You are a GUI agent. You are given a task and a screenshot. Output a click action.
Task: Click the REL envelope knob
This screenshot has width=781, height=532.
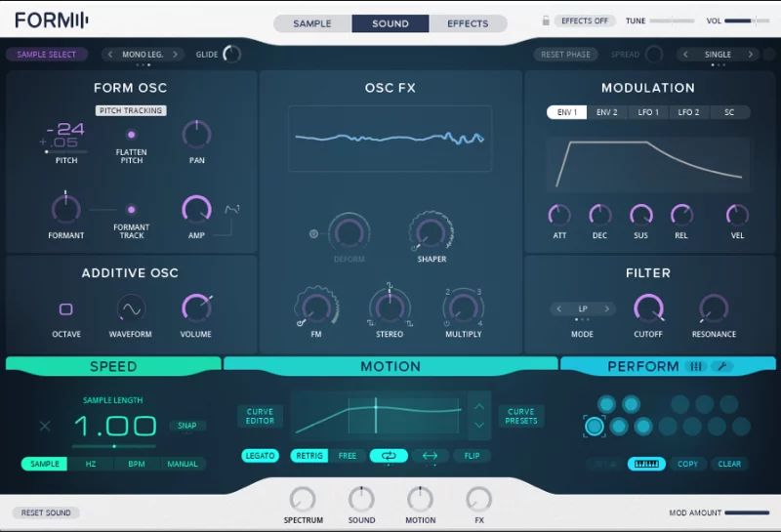[681, 215]
